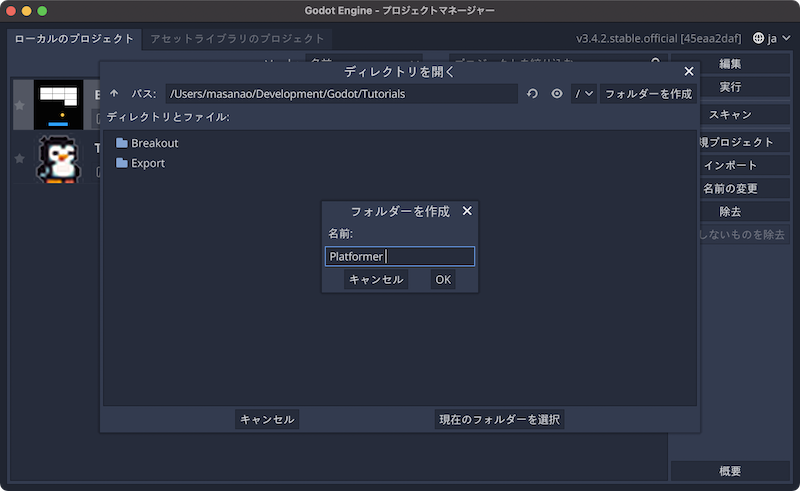The height and width of the screenshot is (491, 800).
Task: Toggle hidden files visibility eye icon
Action: [557, 93]
